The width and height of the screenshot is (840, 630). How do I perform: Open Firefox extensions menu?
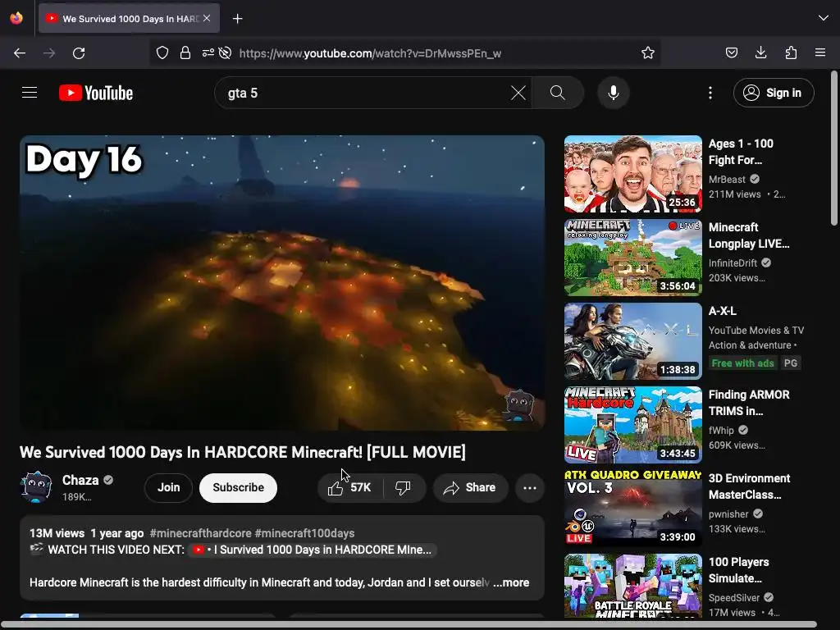(x=791, y=52)
